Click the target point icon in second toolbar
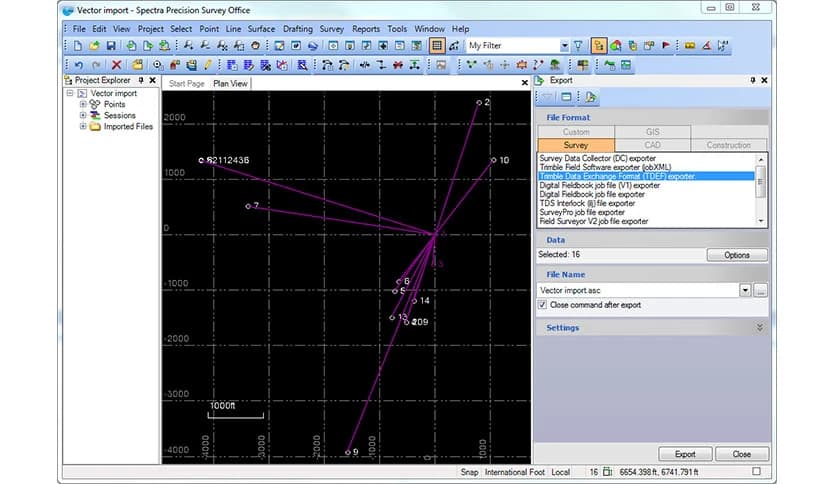The width and height of the screenshot is (836, 484). [x=157, y=65]
